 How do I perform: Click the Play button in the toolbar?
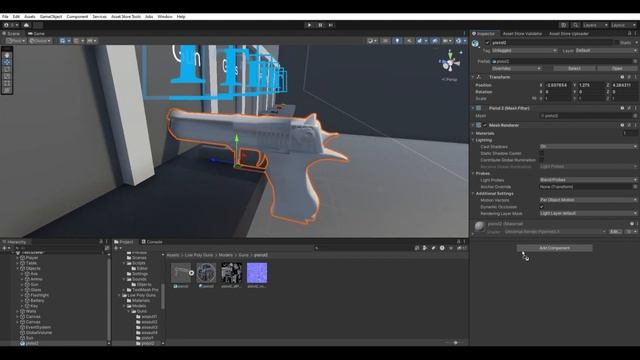309,25
